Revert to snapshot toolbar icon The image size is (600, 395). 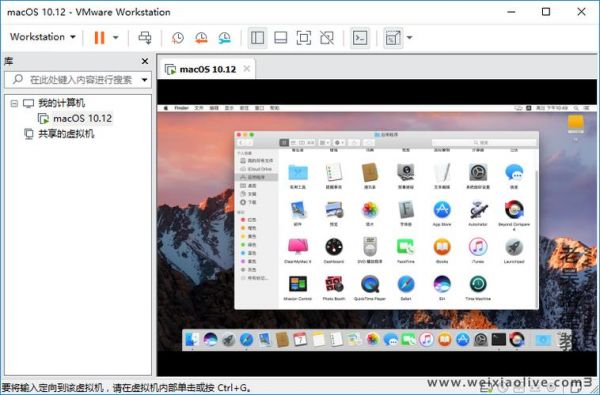201,38
